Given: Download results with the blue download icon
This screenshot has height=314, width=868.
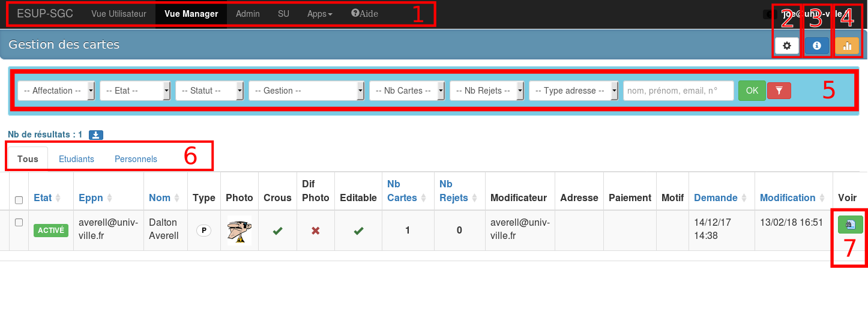Looking at the screenshot, I should 95,135.
